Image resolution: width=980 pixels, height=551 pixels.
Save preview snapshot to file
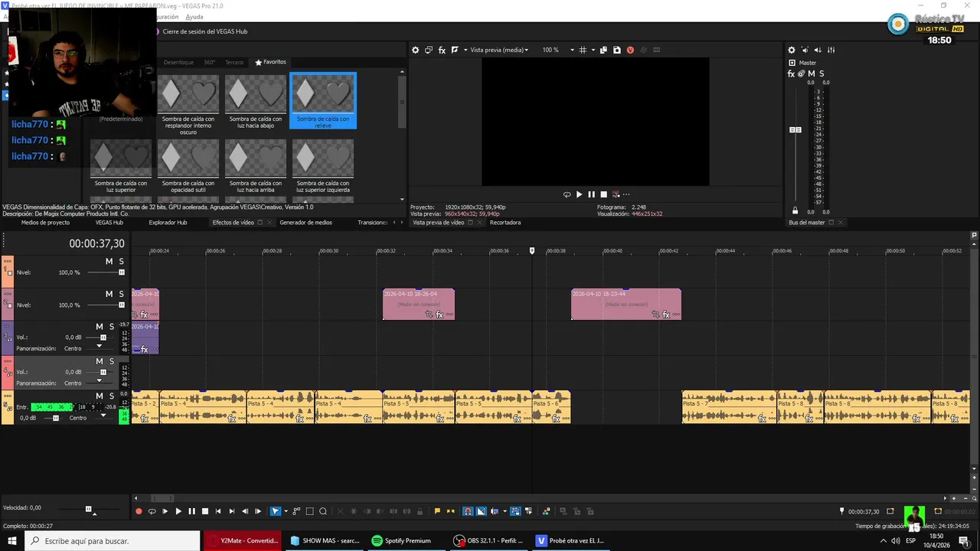616,50
